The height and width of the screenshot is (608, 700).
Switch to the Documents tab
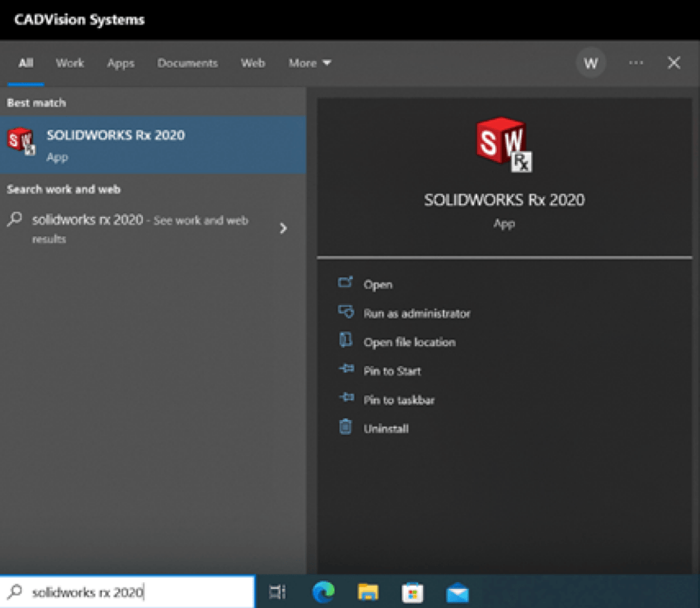point(187,63)
